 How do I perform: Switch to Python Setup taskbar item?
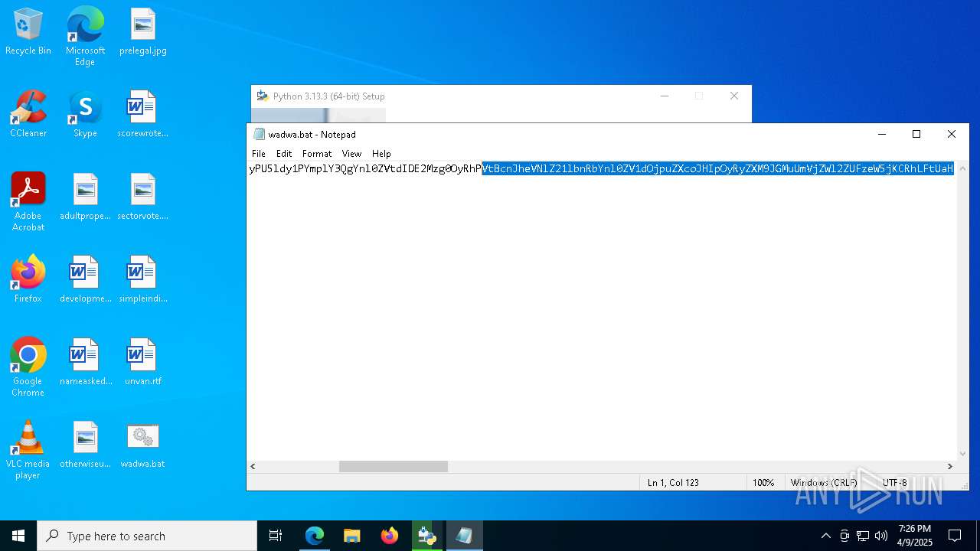pos(427,536)
